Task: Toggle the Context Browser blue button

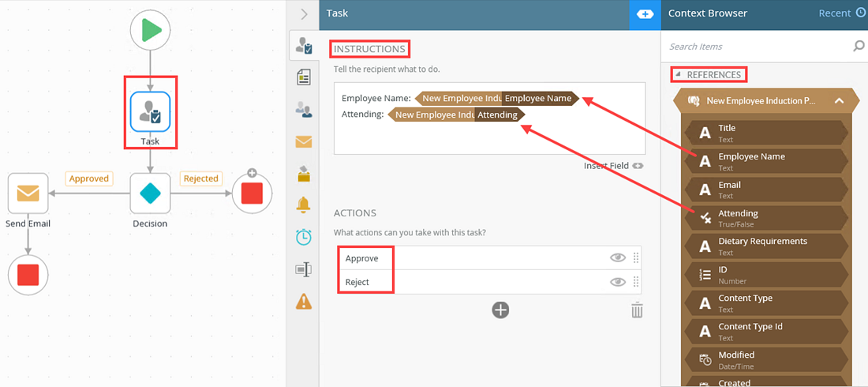Action: 645,14
